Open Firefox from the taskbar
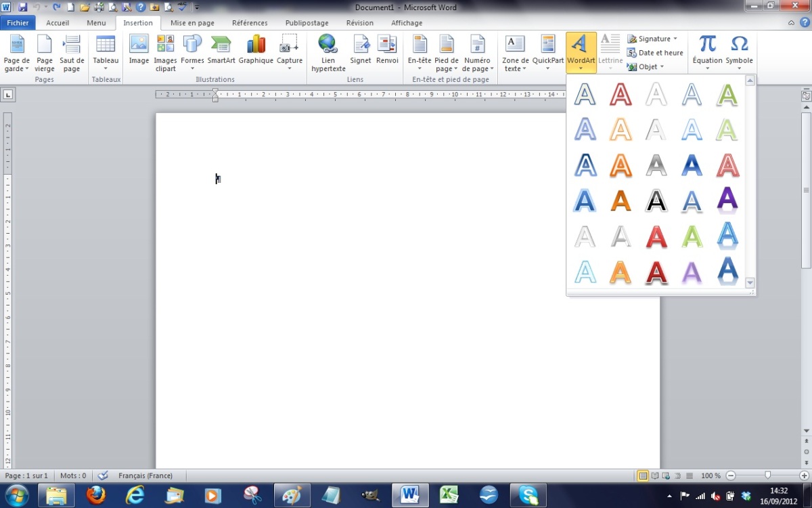The width and height of the screenshot is (812, 508). 96,495
